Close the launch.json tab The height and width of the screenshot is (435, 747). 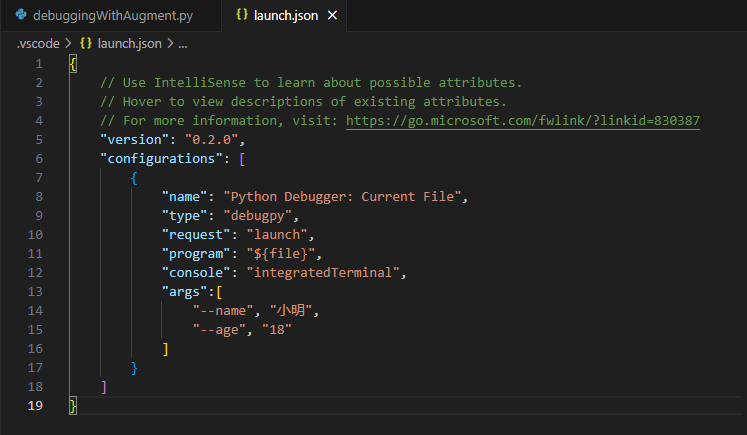[333, 16]
